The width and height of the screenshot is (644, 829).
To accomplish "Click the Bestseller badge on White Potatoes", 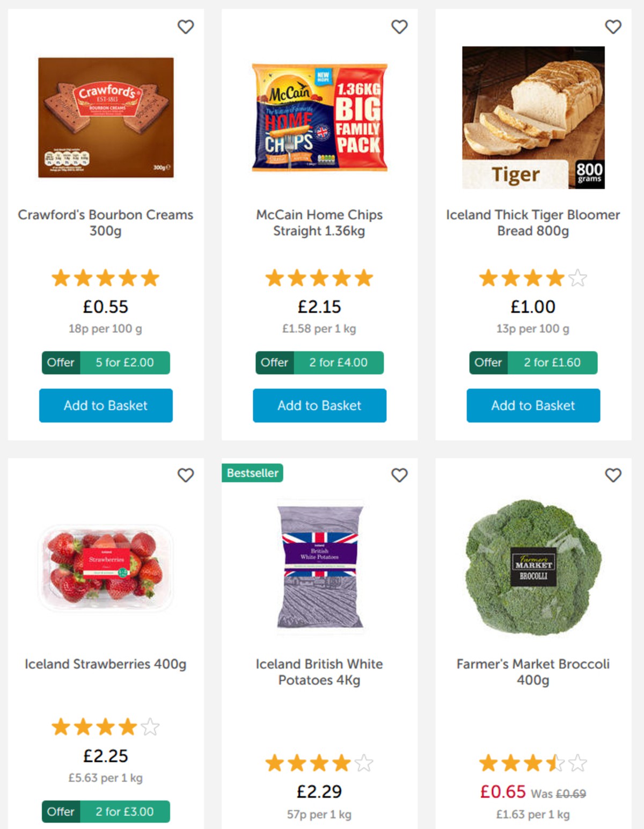I will [252, 473].
